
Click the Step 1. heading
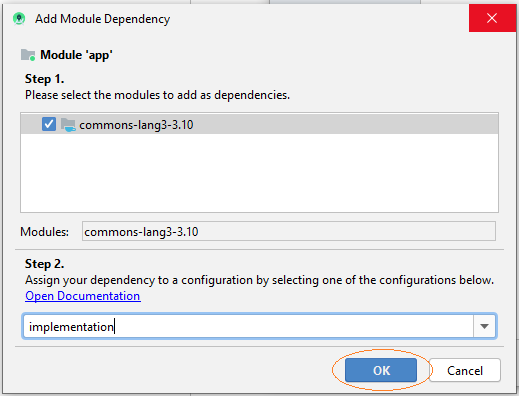click(44, 79)
